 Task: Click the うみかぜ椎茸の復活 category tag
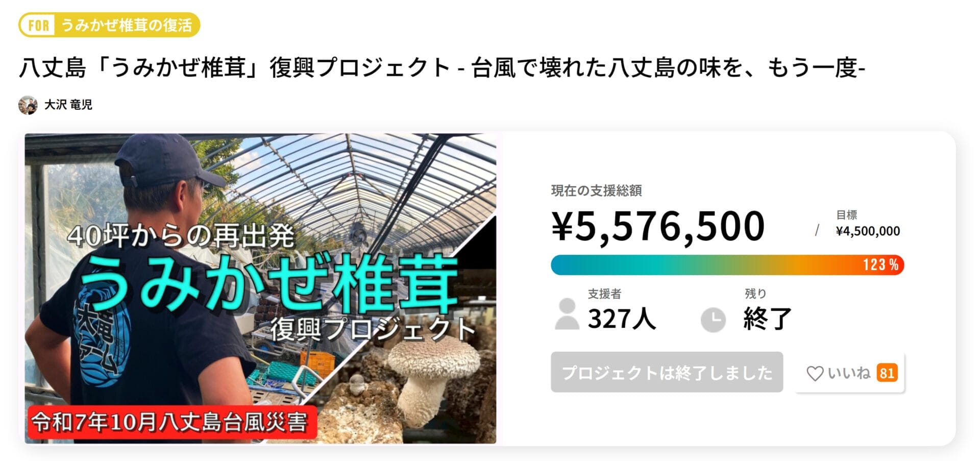point(126,26)
